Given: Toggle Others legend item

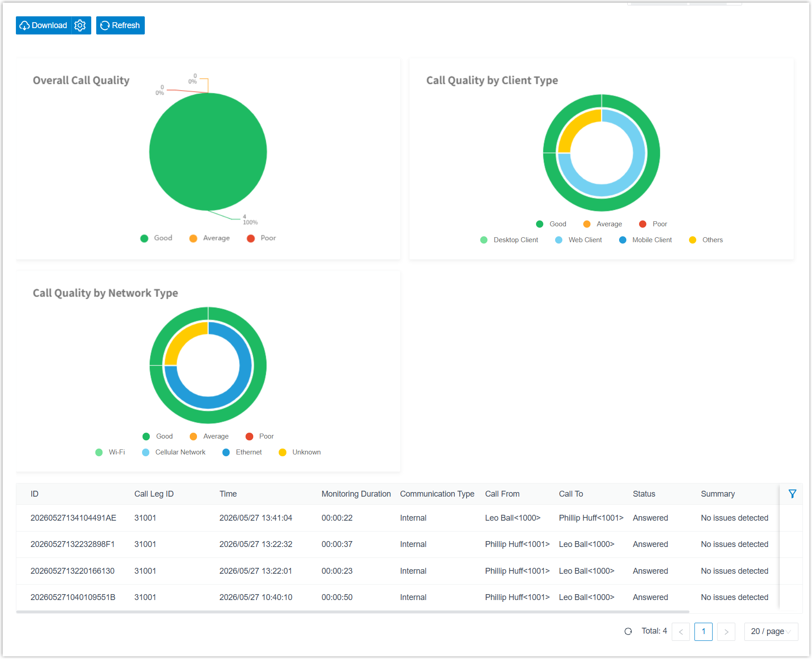Looking at the screenshot, I should pos(706,240).
